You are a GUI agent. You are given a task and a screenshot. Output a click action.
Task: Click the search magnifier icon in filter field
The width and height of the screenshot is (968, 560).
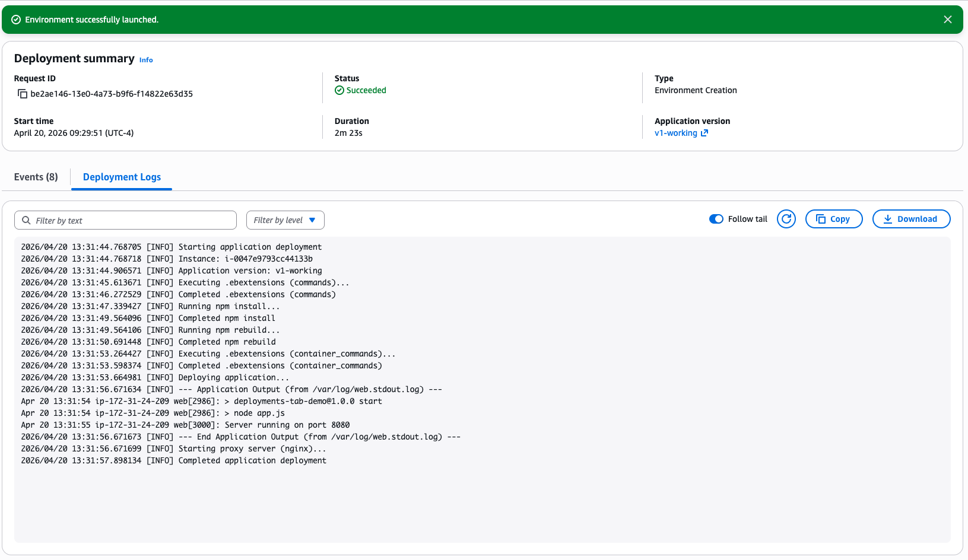point(26,220)
